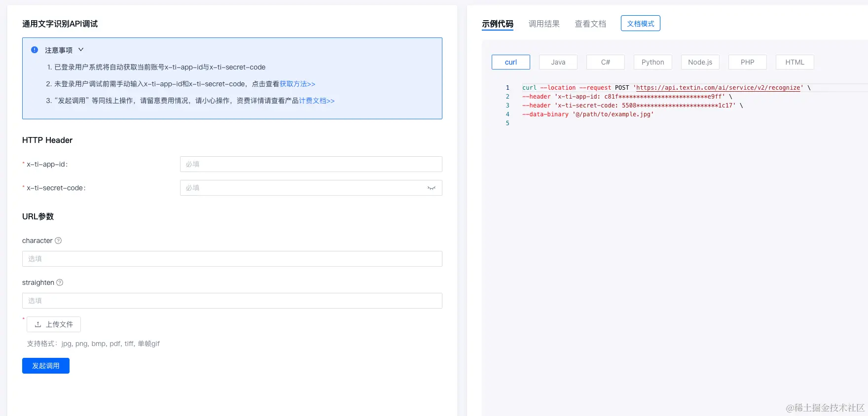Toggle secret code visibility eye icon
The image size is (868, 416).
(x=432, y=188)
